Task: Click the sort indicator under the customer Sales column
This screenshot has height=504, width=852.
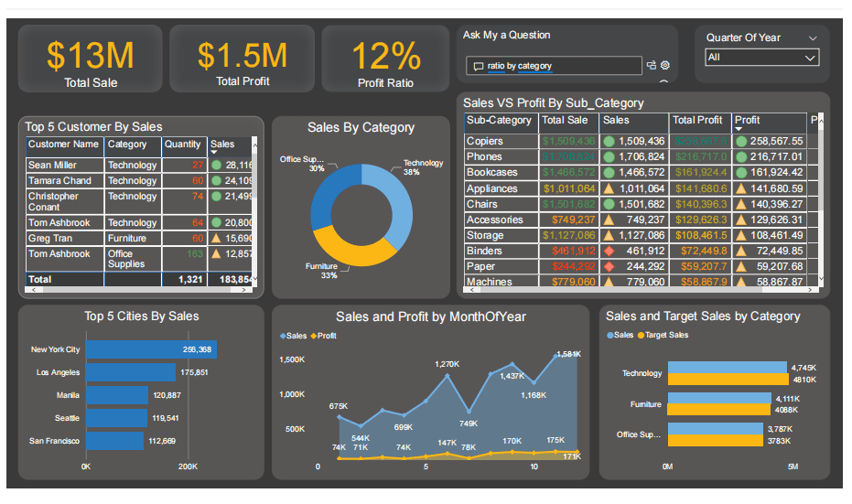Action: point(213,153)
